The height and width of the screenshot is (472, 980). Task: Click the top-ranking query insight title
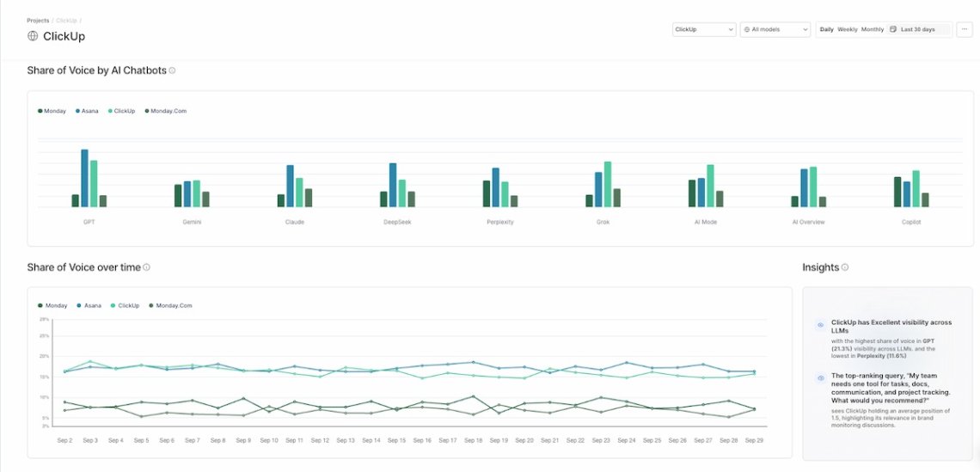[891, 389]
